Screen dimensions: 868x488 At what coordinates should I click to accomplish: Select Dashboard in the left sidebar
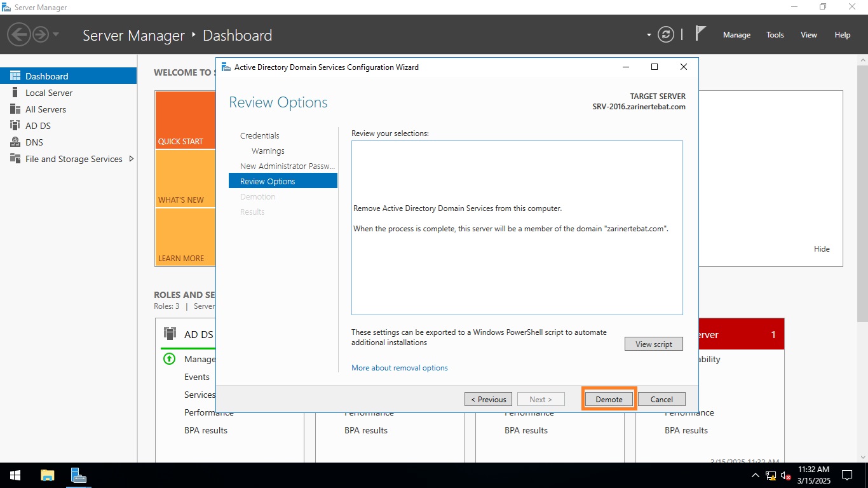pos(68,76)
